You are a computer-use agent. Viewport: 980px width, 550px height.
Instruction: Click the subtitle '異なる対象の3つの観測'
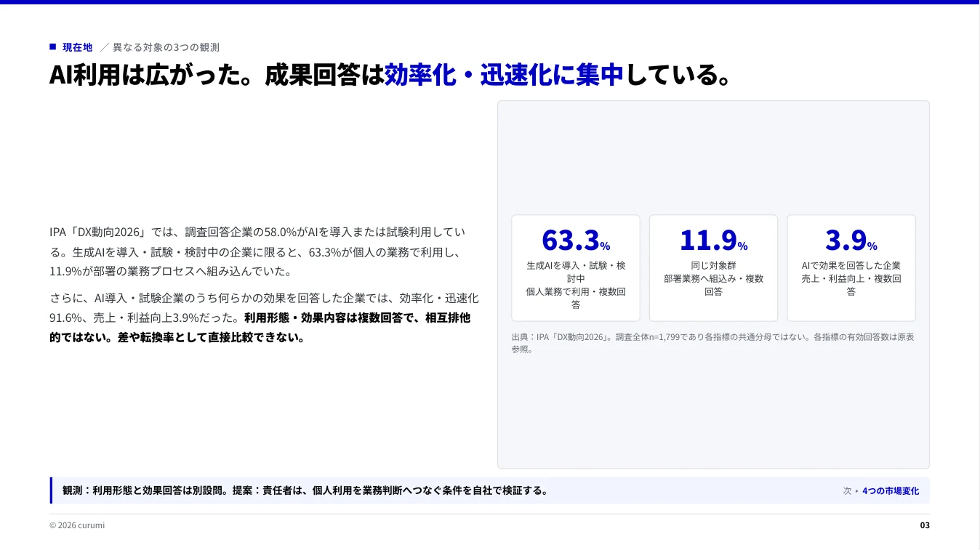point(166,47)
